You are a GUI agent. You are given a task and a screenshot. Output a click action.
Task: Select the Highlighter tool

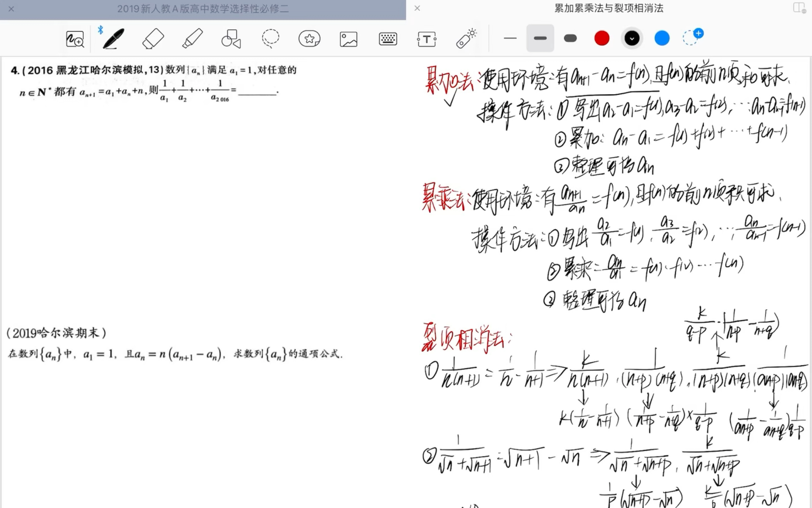point(192,38)
